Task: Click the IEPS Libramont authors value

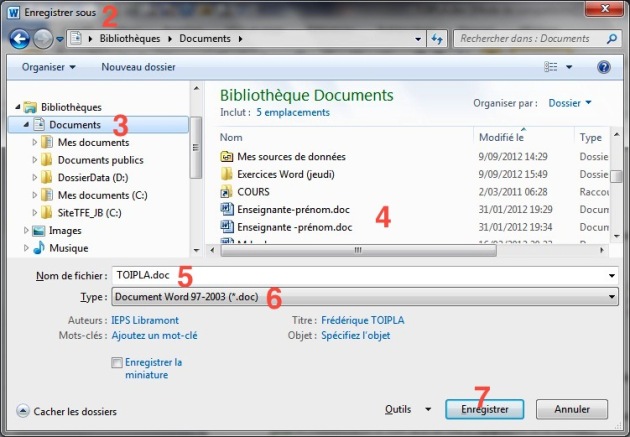Action: [145, 321]
